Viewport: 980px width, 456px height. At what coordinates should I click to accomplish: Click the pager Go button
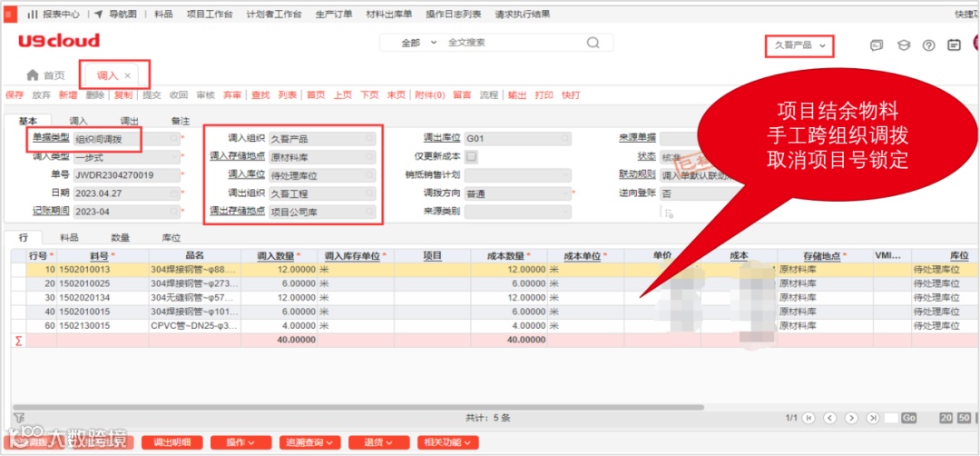(x=908, y=418)
